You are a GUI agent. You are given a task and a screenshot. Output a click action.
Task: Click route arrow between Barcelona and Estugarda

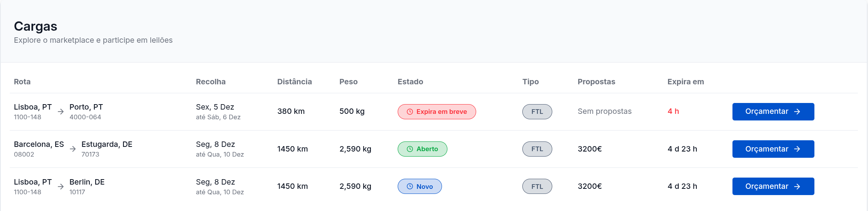pos(73,149)
